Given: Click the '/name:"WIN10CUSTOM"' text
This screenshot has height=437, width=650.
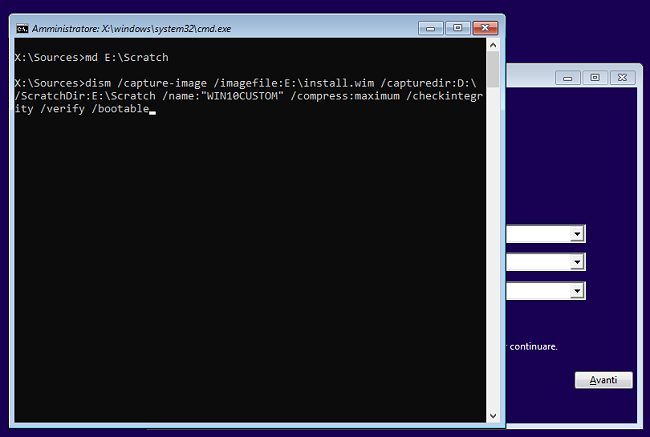Looking at the screenshot, I should [x=223, y=96].
